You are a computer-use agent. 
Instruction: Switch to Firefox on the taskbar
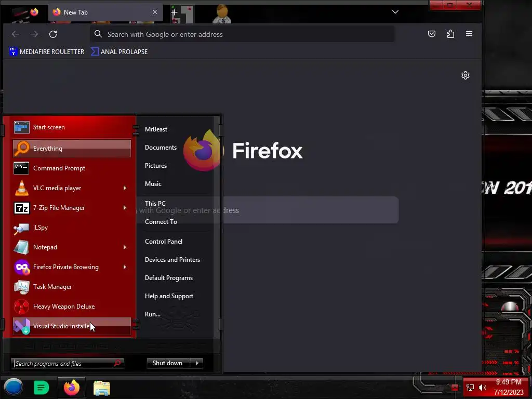[x=72, y=388]
